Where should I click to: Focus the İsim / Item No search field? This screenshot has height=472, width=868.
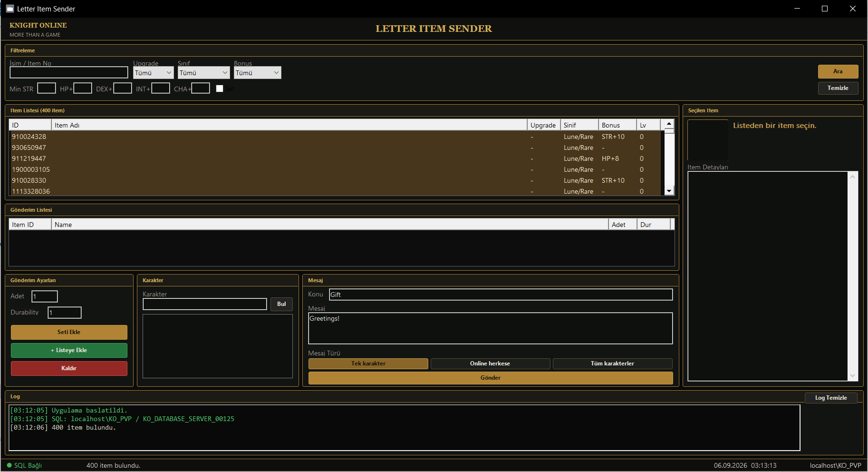coord(69,72)
